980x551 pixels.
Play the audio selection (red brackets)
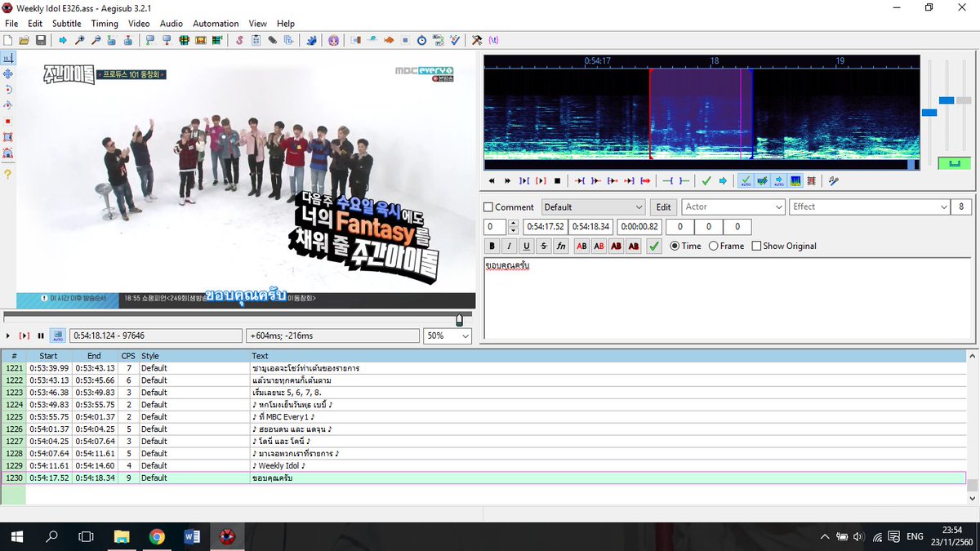click(x=541, y=180)
